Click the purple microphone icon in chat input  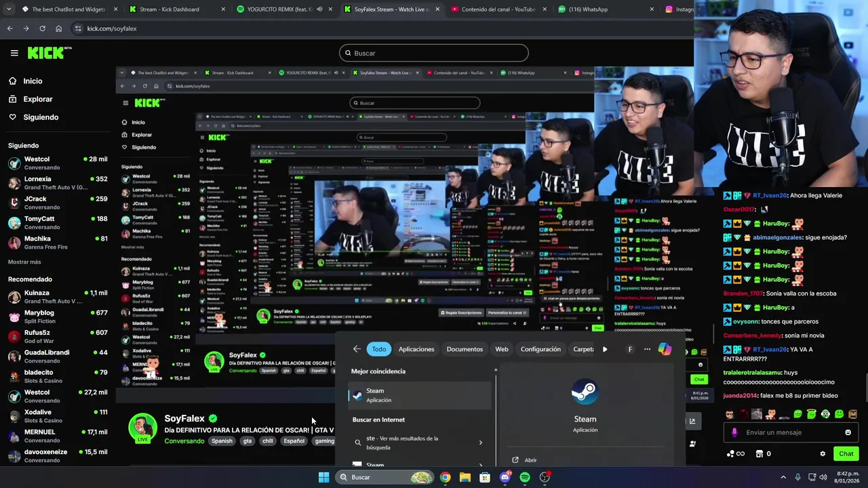[734, 432]
